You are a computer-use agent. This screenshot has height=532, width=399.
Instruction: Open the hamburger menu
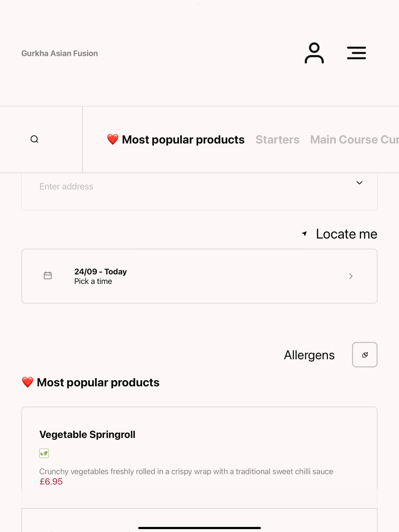pyautogui.click(x=356, y=53)
